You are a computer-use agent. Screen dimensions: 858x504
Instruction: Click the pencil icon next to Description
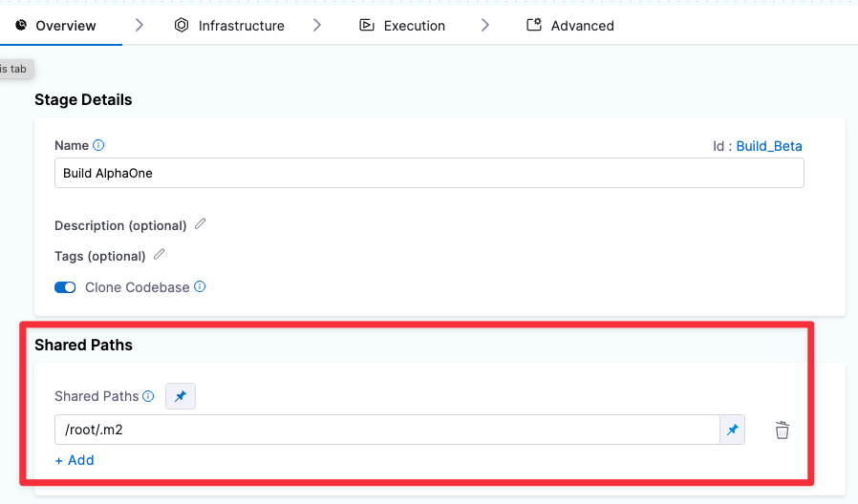coord(200,224)
